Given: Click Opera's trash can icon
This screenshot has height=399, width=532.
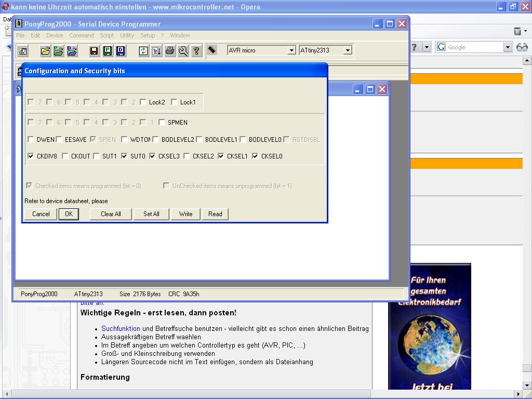Looking at the screenshot, I should [x=517, y=31].
